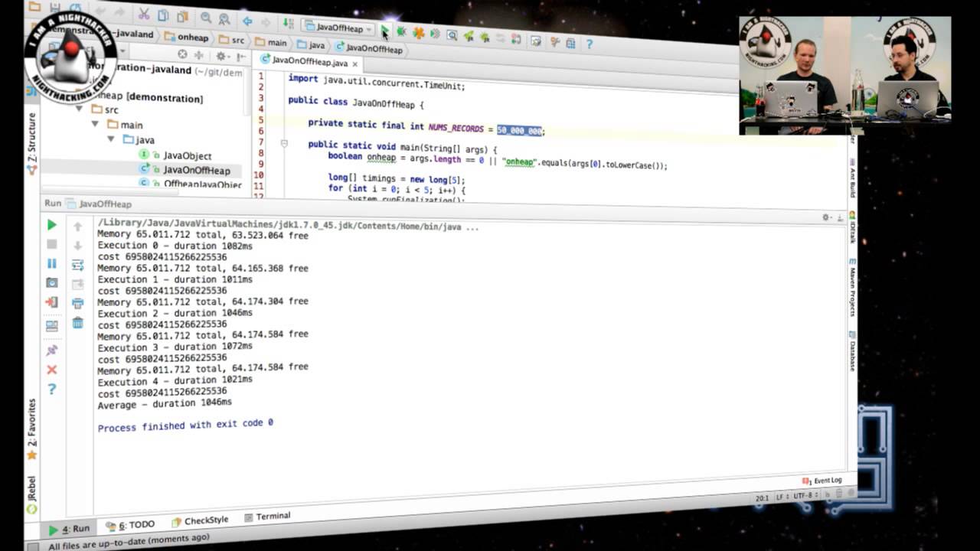Open the Run panel settings gear
Screen dimensions: 980x551
[x=827, y=217]
